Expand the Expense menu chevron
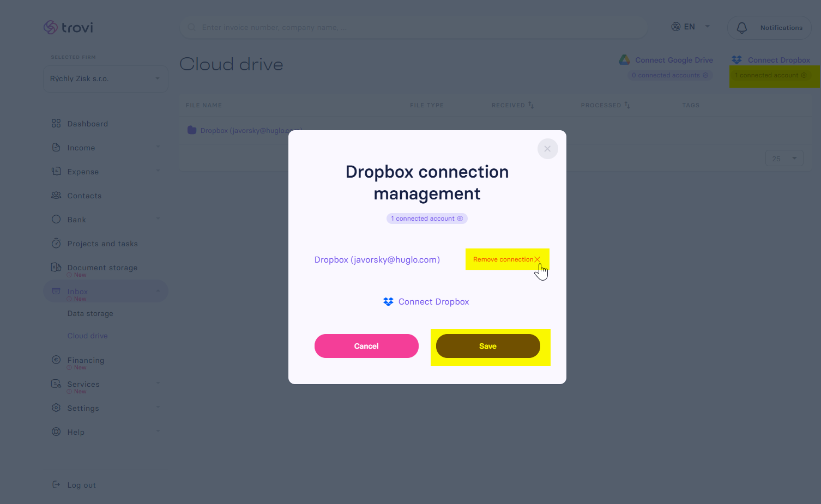Viewport: 821px width, 504px height. pos(158,171)
